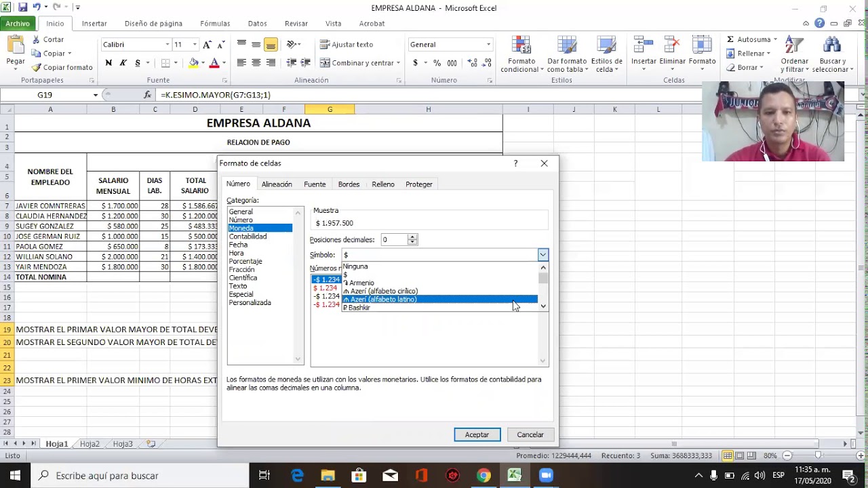The image size is (868, 488).
Task: Click the taskbar search box
Action: point(140,475)
